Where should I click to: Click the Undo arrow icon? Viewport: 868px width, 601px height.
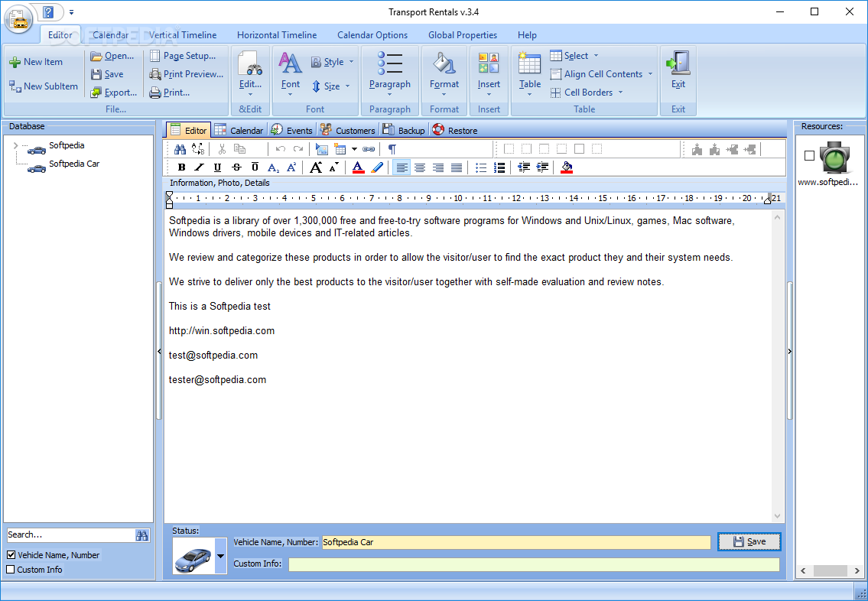[281, 149]
